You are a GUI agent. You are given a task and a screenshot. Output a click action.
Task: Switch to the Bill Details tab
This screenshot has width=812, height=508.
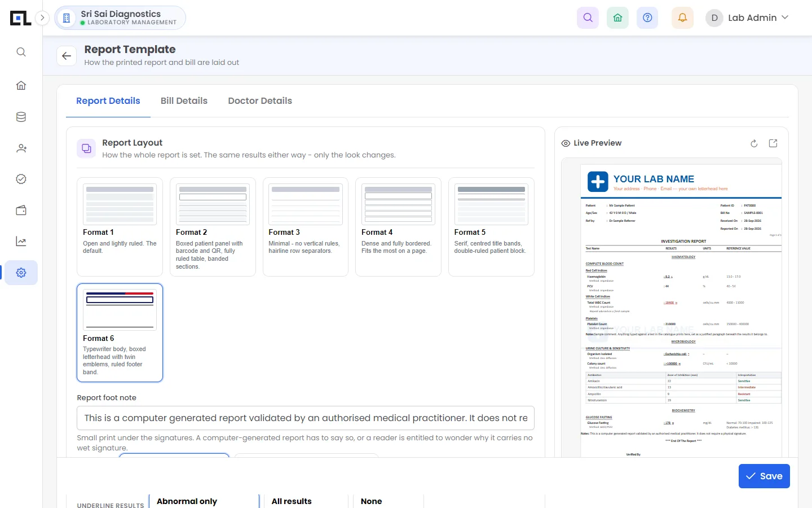click(184, 101)
